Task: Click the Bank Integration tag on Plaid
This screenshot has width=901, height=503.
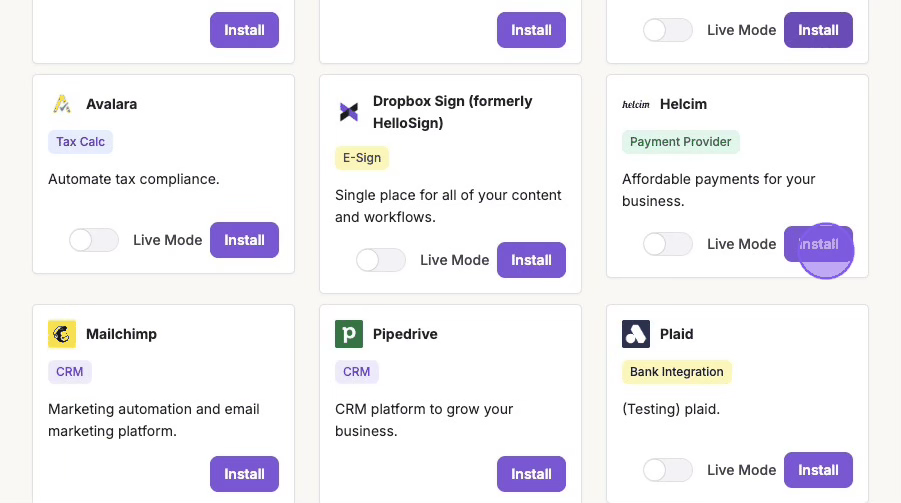Action: point(677,372)
